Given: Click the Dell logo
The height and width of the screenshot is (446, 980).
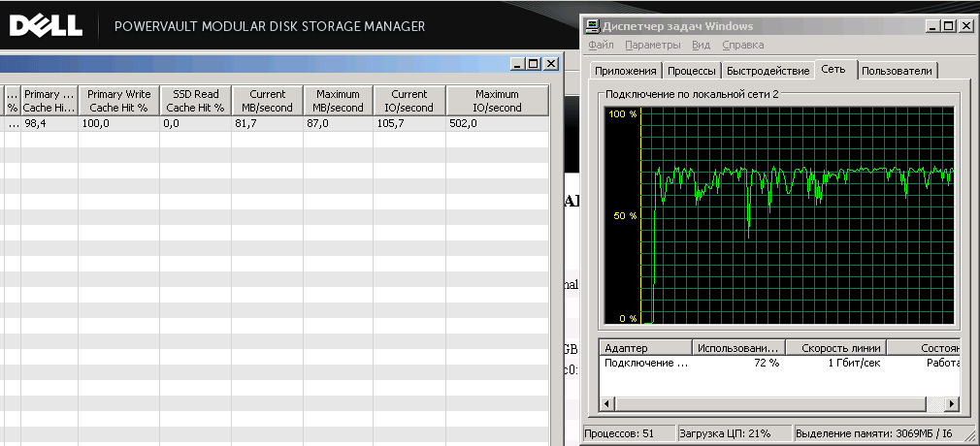Looking at the screenshot, I should (44, 24).
